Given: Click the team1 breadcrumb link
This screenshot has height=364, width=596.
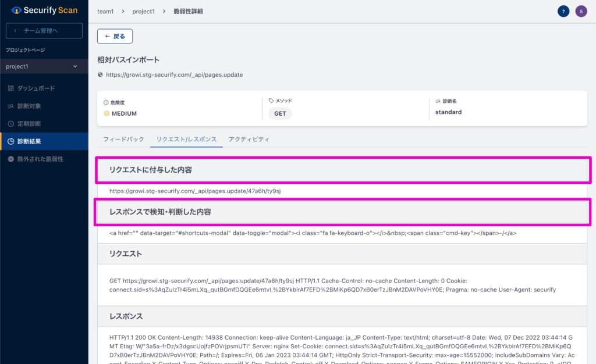Looking at the screenshot, I should pyautogui.click(x=105, y=12).
